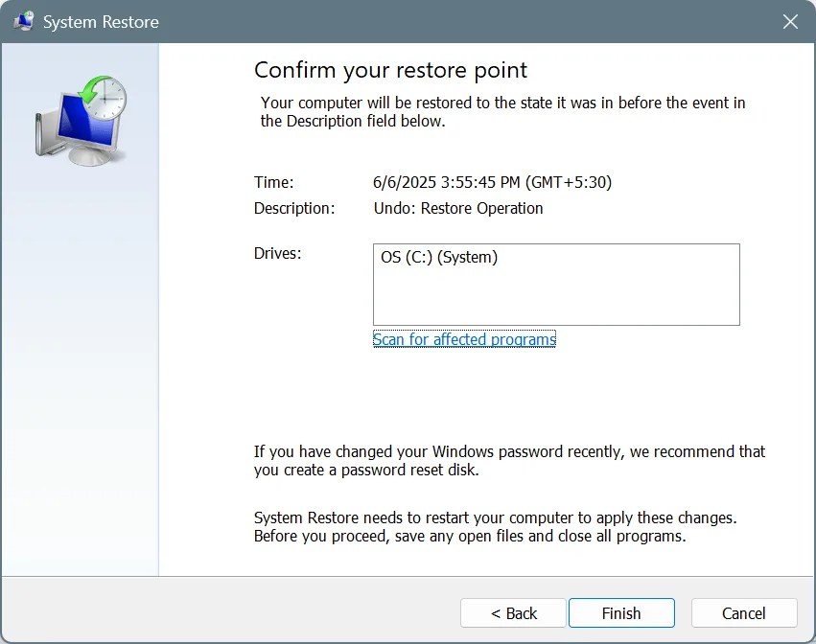Click the System Restore title bar icon
This screenshot has width=816, height=644.
pos(23,22)
